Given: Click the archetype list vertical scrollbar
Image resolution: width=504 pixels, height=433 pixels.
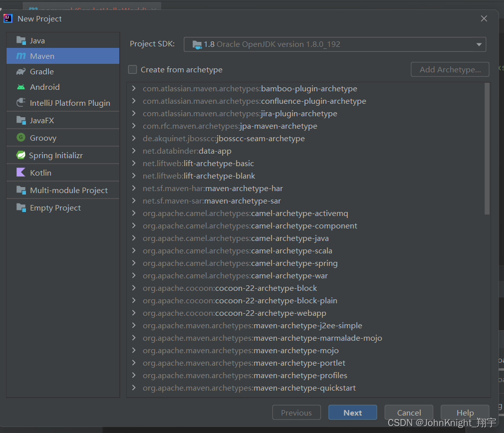Looking at the screenshot, I should [487, 148].
